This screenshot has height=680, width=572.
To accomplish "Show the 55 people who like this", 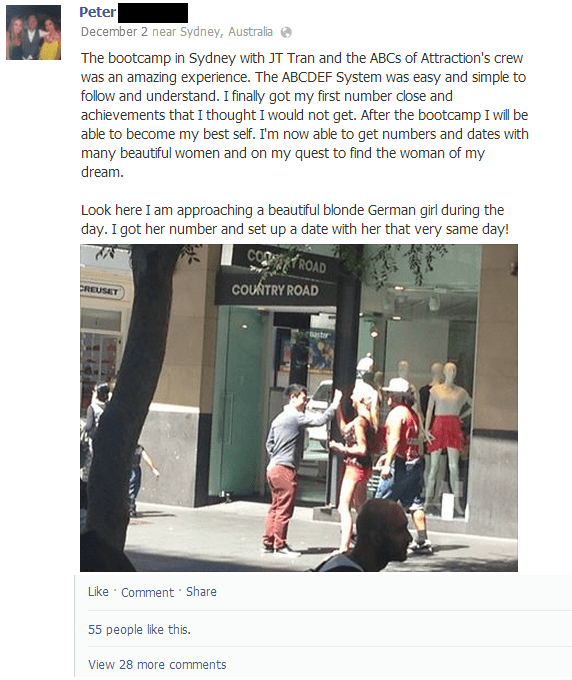I will (139, 629).
